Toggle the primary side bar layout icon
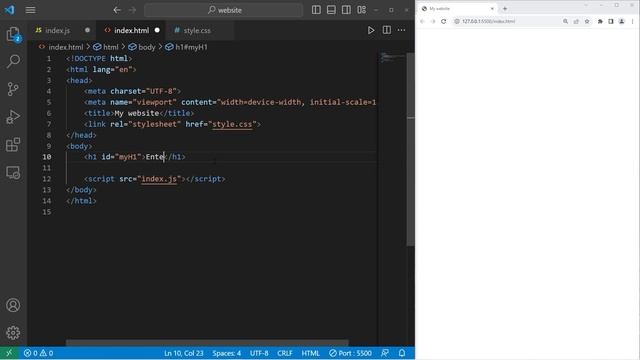This screenshot has height=360, width=640. point(316,10)
